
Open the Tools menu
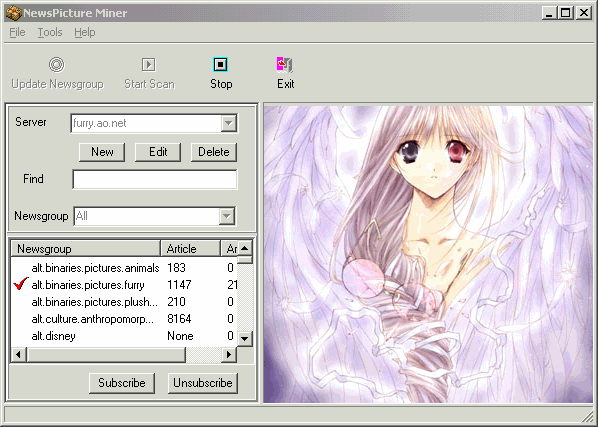point(50,32)
